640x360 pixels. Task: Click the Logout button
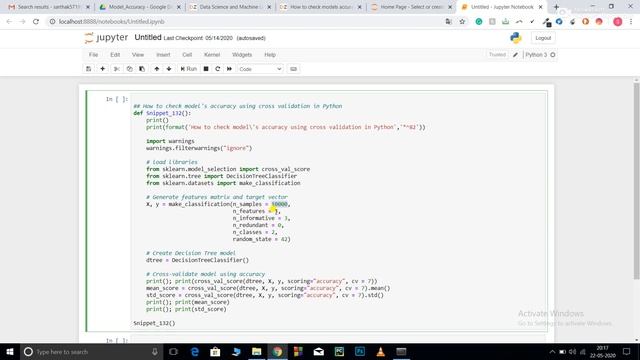[x=543, y=38]
